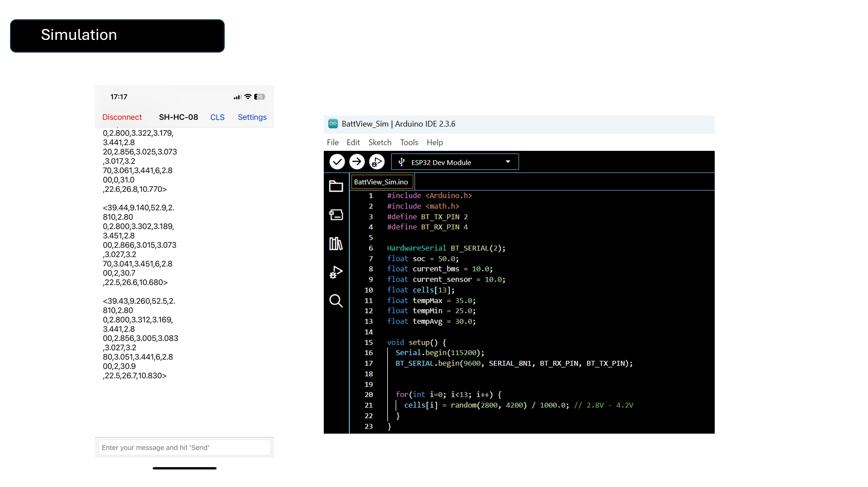The height and width of the screenshot is (487, 868).
Task: Open the Search magnifier in sidebar
Action: point(336,301)
